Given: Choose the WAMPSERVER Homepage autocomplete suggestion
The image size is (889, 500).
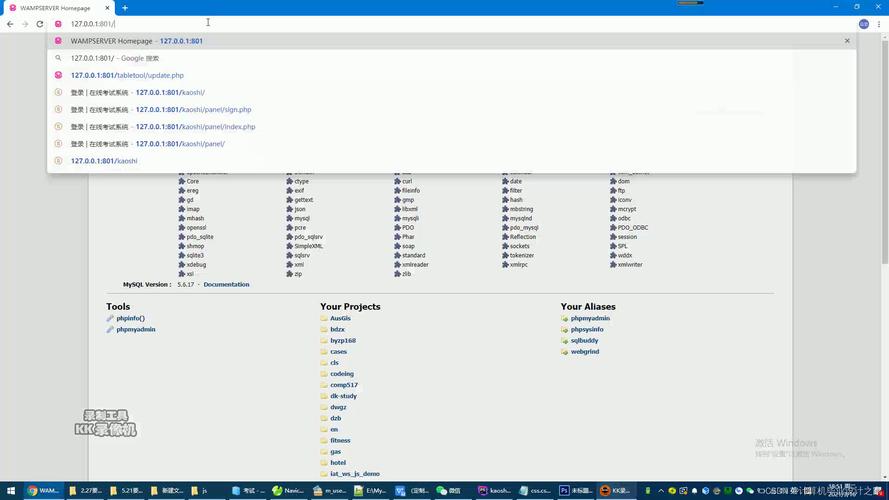Looking at the screenshot, I should (451, 41).
